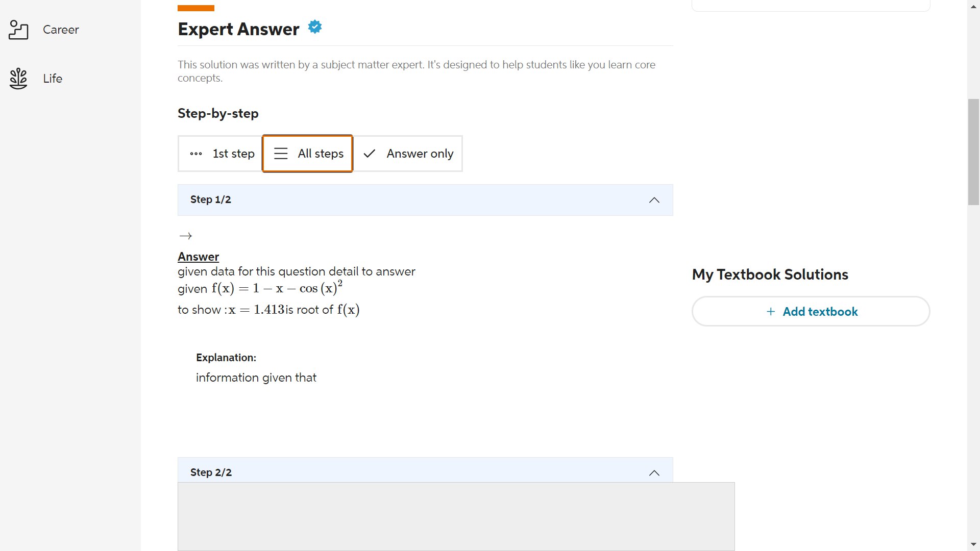Open the Career sidebar menu item
The width and height of the screenshot is (980, 551).
tap(61, 30)
